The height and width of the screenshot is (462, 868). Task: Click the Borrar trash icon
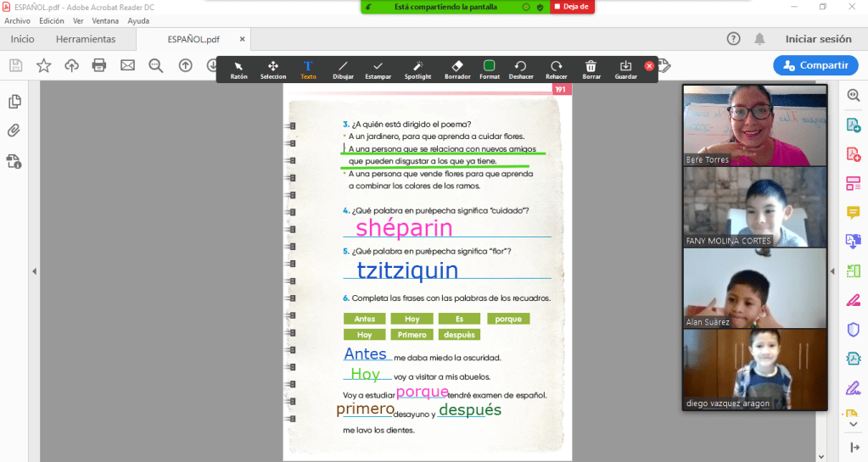coord(591,69)
